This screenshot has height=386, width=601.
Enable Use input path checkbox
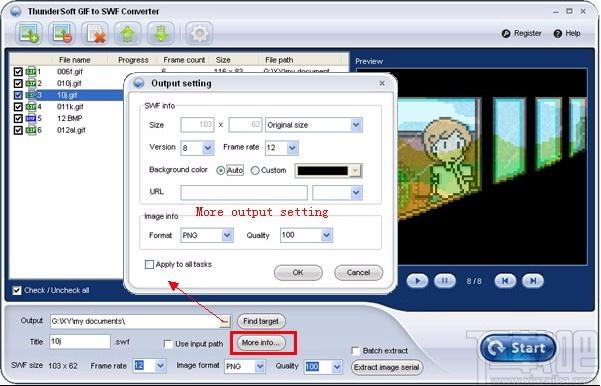pyautogui.click(x=167, y=343)
